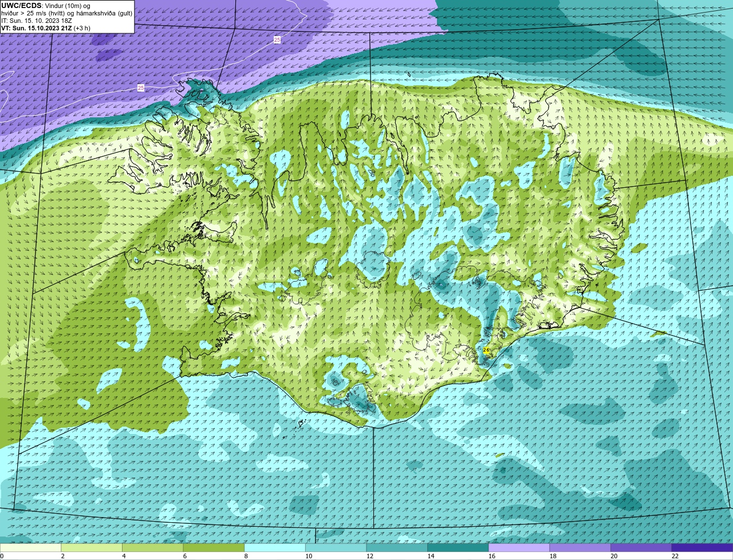The image size is (733, 560).
Task: Click the yellow "26" maximum gust marker
Action: [486, 350]
